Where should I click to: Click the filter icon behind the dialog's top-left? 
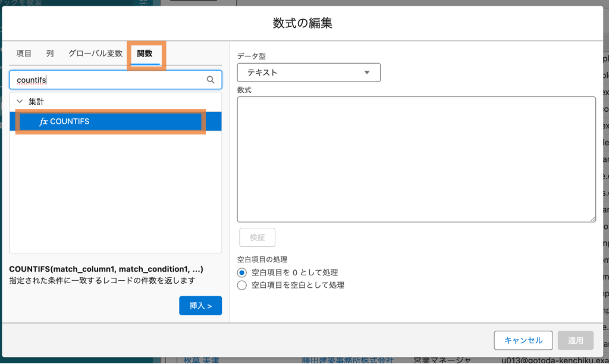point(142,3)
